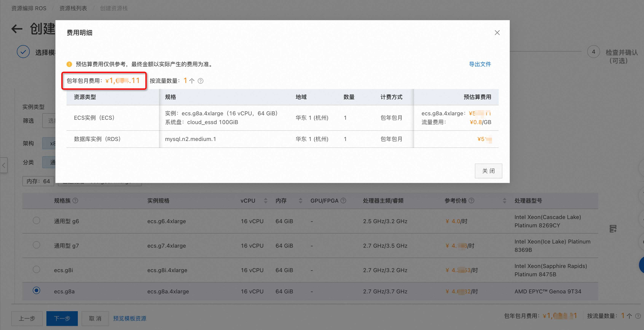This screenshot has height=330, width=644.
Task: Sort table by vCPU column arrows
Action: point(266,201)
